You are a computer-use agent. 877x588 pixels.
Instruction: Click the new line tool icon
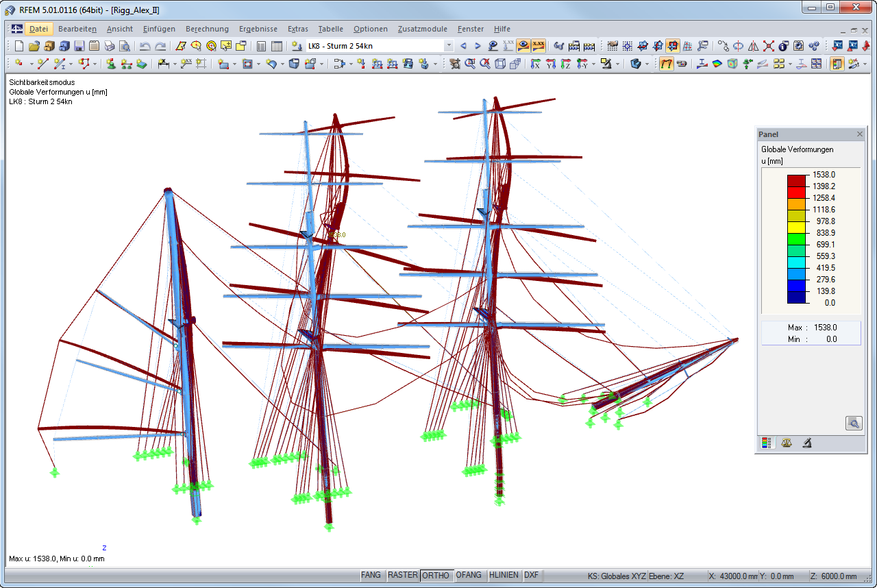tap(42, 64)
